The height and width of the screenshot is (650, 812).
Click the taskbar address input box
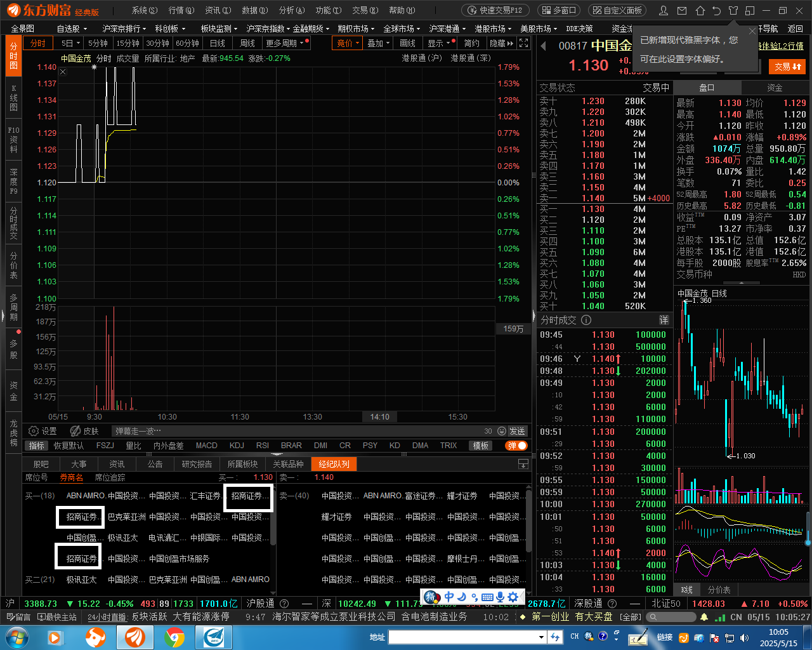[x=462, y=637]
